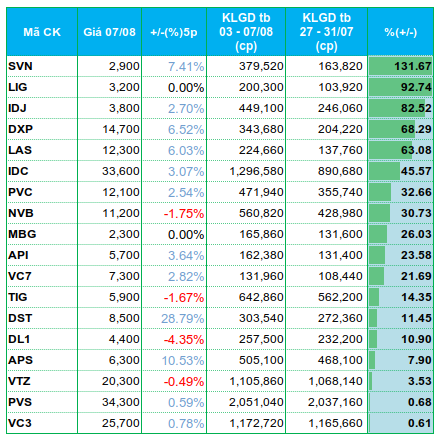This screenshot has width=446, height=437.
Task: Click the PVS volume 2,051,040 cell
Action: point(246,402)
